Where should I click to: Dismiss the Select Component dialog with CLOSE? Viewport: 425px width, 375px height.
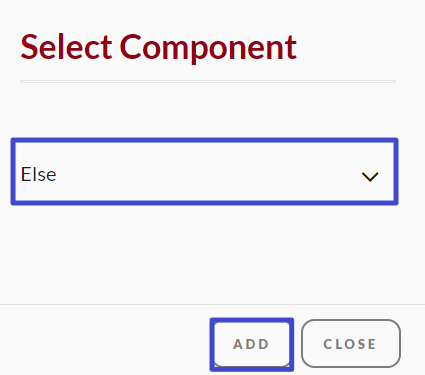[351, 344]
